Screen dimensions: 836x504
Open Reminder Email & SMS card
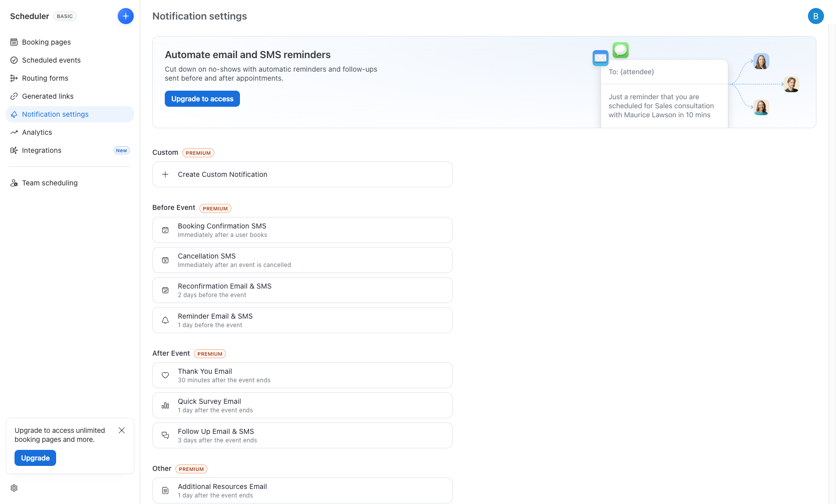(x=303, y=320)
